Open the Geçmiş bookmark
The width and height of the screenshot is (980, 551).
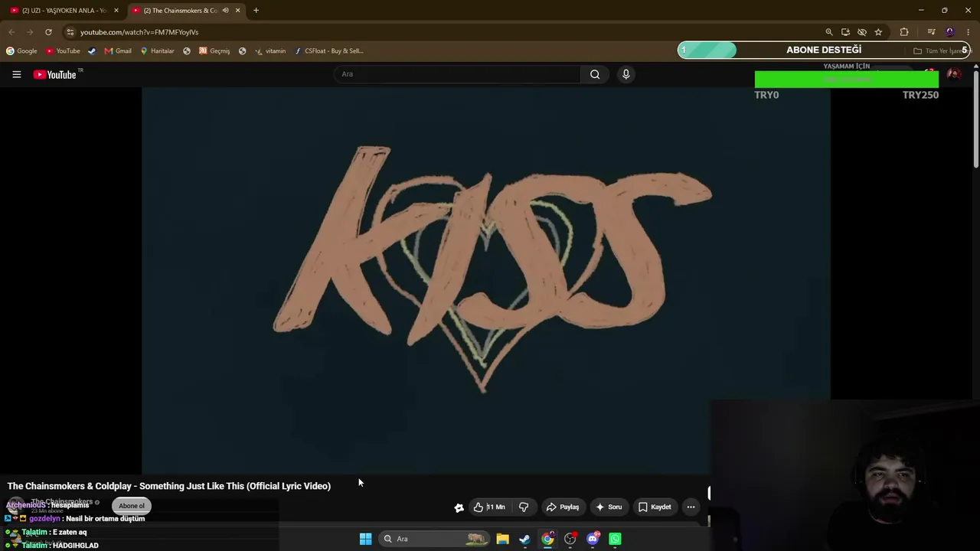[x=214, y=51]
